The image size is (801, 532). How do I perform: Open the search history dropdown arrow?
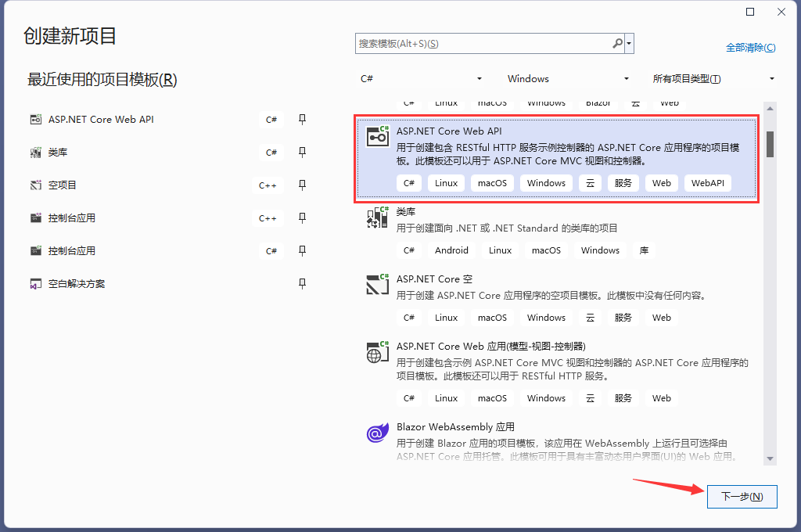pos(630,44)
